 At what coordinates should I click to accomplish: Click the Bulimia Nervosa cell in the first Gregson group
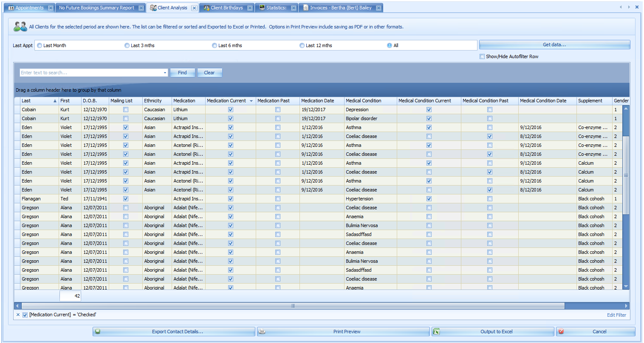370,225
